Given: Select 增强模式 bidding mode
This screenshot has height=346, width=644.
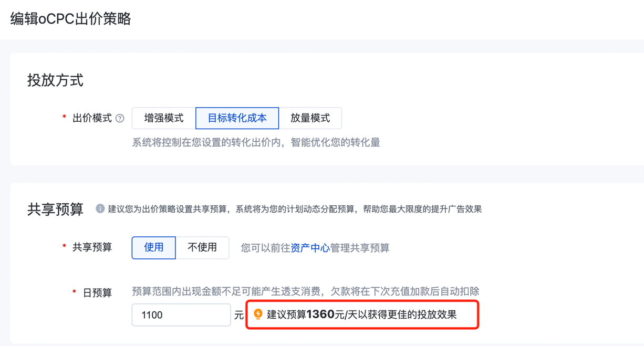Looking at the screenshot, I should click(x=164, y=118).
